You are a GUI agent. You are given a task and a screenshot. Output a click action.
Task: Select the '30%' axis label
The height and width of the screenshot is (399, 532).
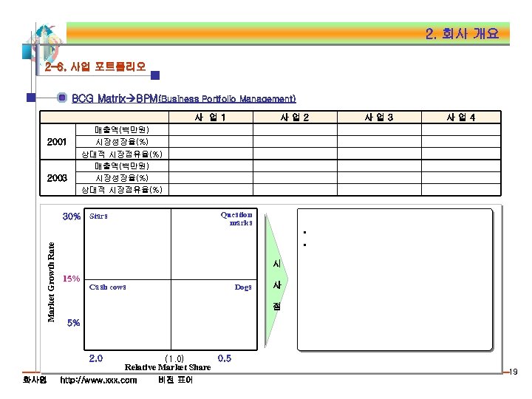click(x=72, y=216)
